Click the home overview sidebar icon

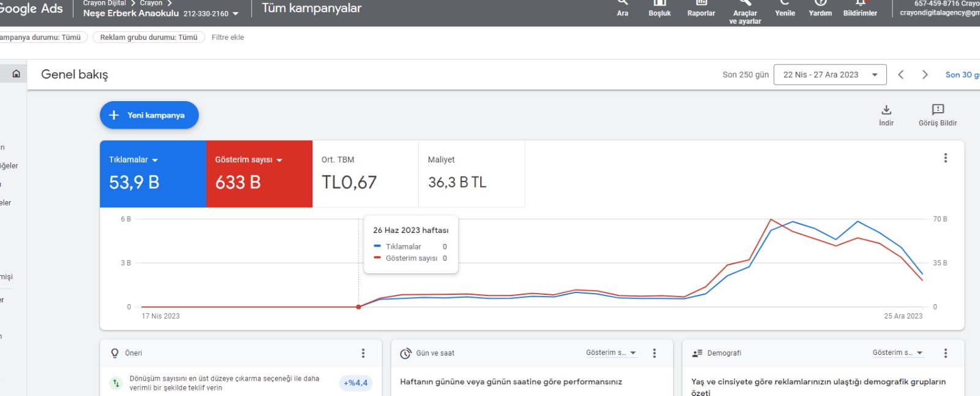tap(16, 74)
